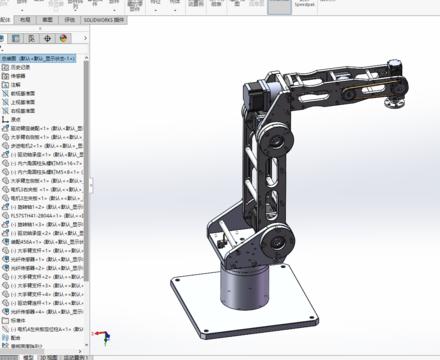Switch to the 3D视图 bottom tab
The image size is (440, 360).
[x=49, y=357]
